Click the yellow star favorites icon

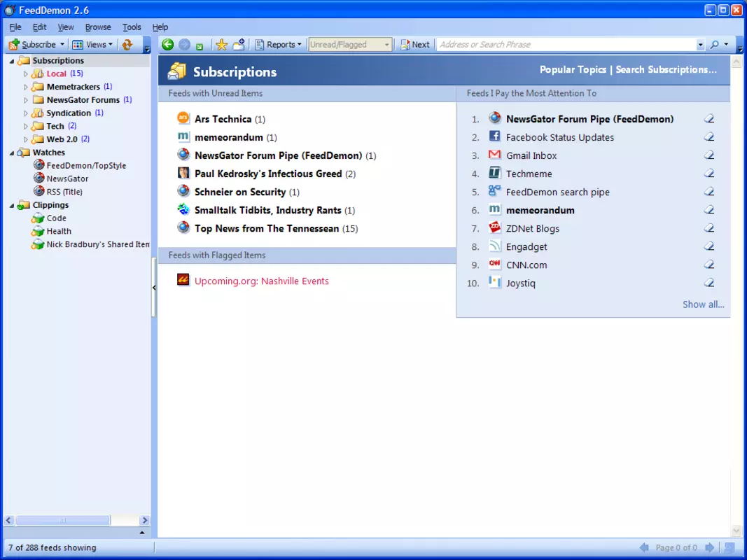(221, 45)
